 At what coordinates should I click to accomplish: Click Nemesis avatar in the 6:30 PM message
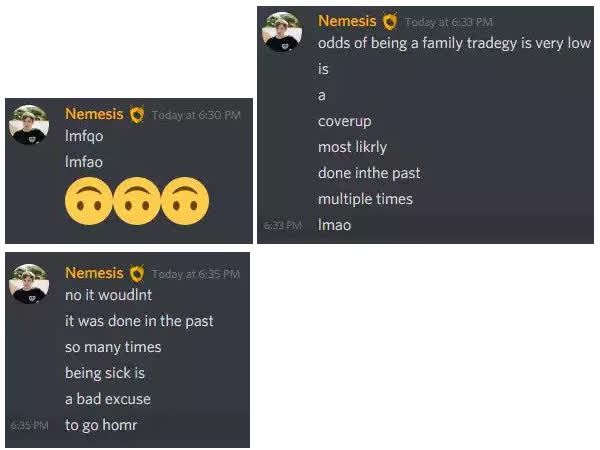click(29, 124)
